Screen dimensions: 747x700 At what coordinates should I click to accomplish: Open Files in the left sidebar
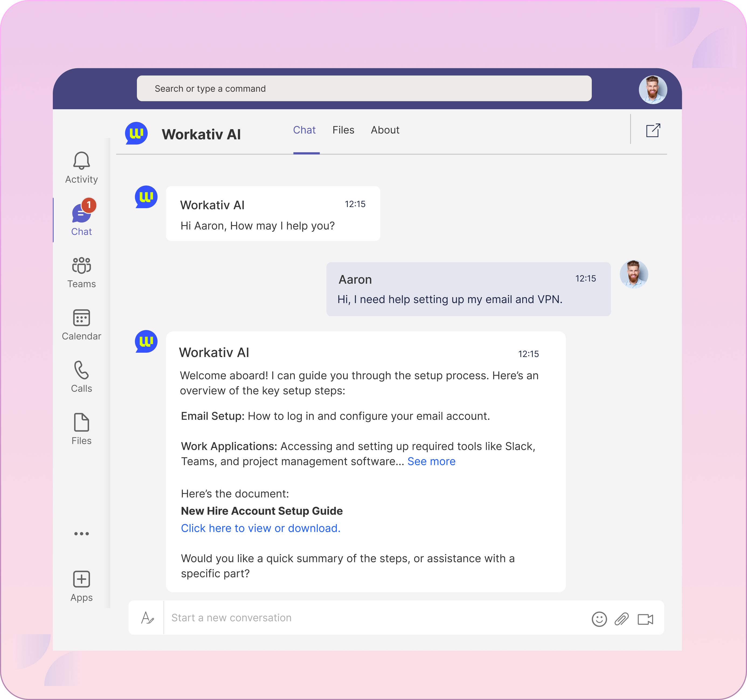tap(81, 423)
